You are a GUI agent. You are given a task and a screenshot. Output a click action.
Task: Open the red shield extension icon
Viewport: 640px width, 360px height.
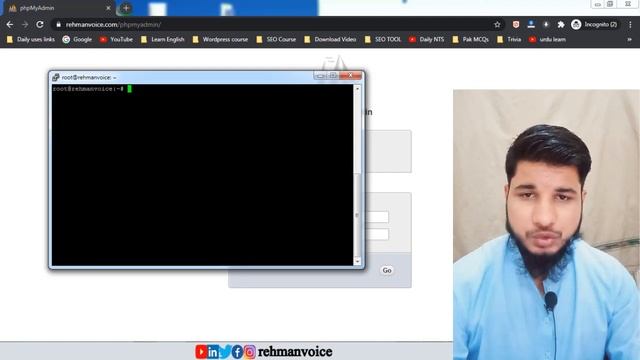pos(516,24)
